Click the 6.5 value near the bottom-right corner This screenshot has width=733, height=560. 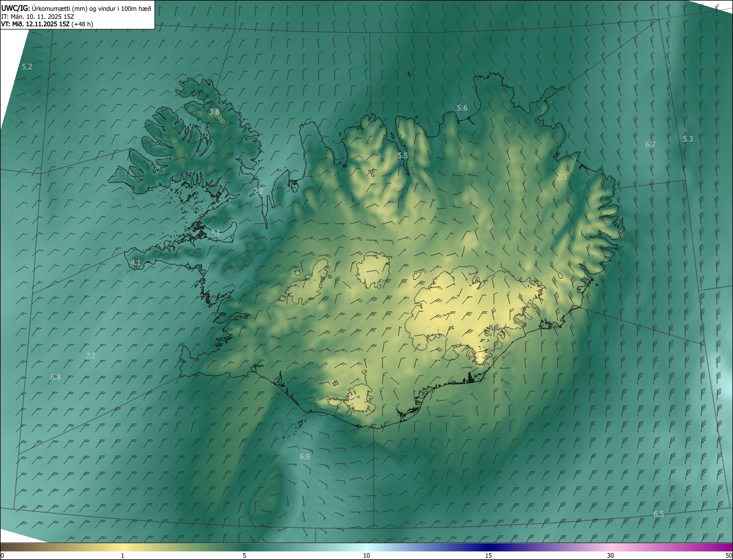pos(659,514)
